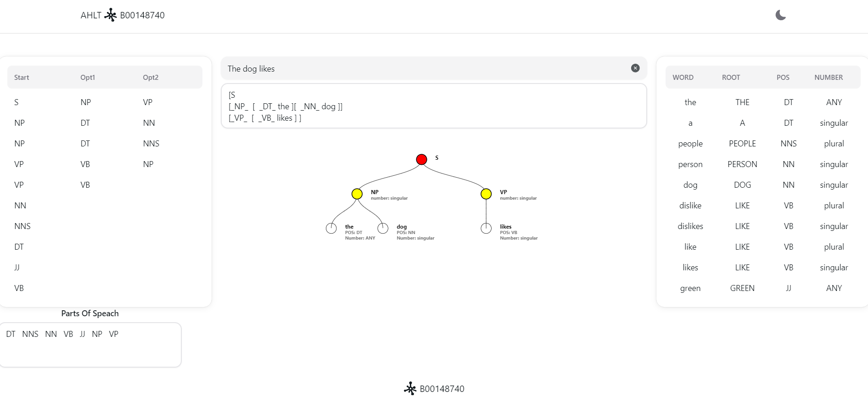Click the leaf node for "likes"
Image resolution: width=868 pixels, height=397 pixels.
point(486,228)
